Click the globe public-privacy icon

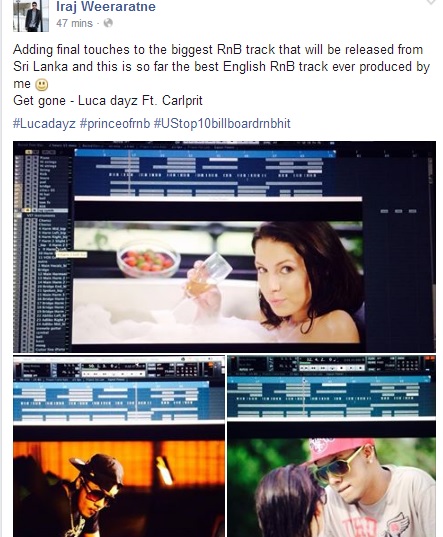pos(108,23)
